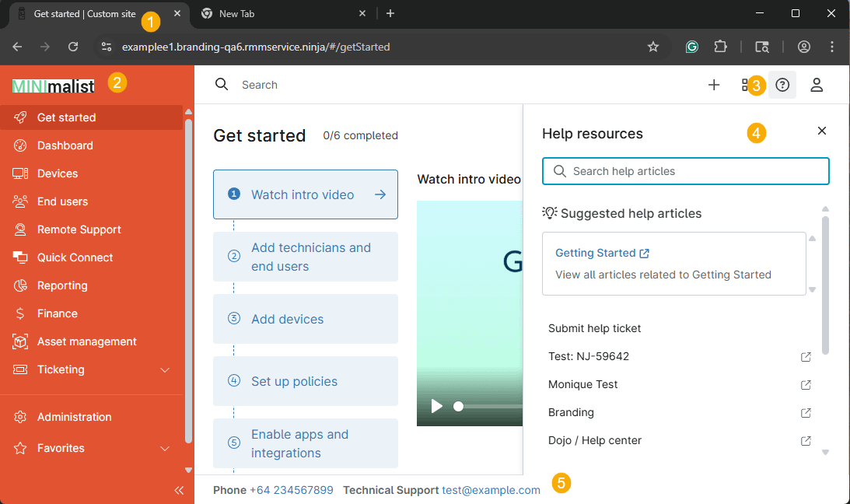The width and height of the screenshot is (850, 504).
Task: Open Chrome three-dot menu
Action: point(832,47)
